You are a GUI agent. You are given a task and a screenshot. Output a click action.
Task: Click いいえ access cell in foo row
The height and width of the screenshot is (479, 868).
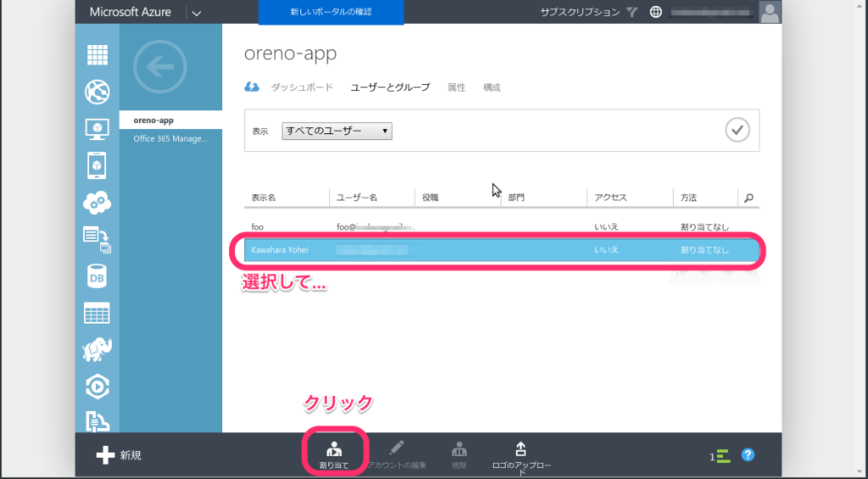click(x=606, y=227)
